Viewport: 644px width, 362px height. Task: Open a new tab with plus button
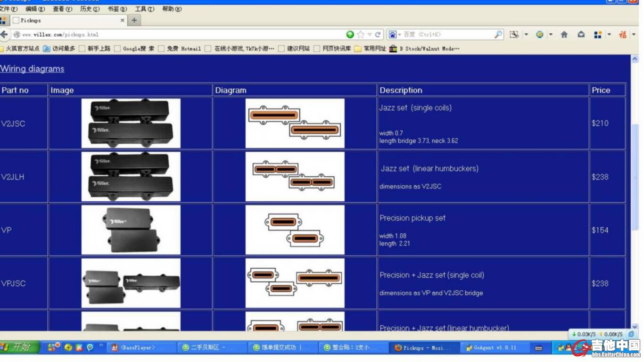coord(134,20)
